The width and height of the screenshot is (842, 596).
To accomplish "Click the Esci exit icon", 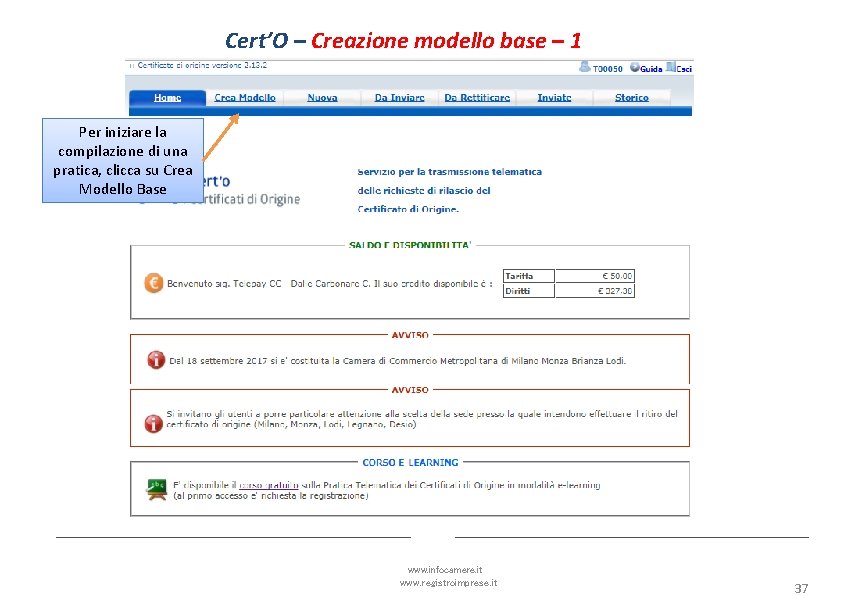I will pos(671,67).
